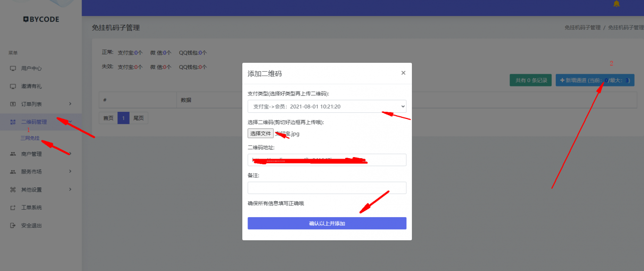Go to pagination page 1

click(123, 118)
